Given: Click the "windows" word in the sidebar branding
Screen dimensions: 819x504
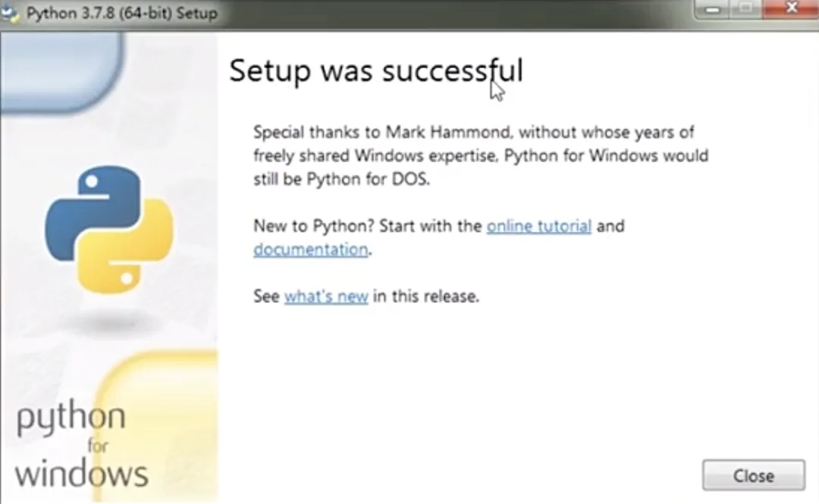Looking at the screenshot, I should coord(81,474).
